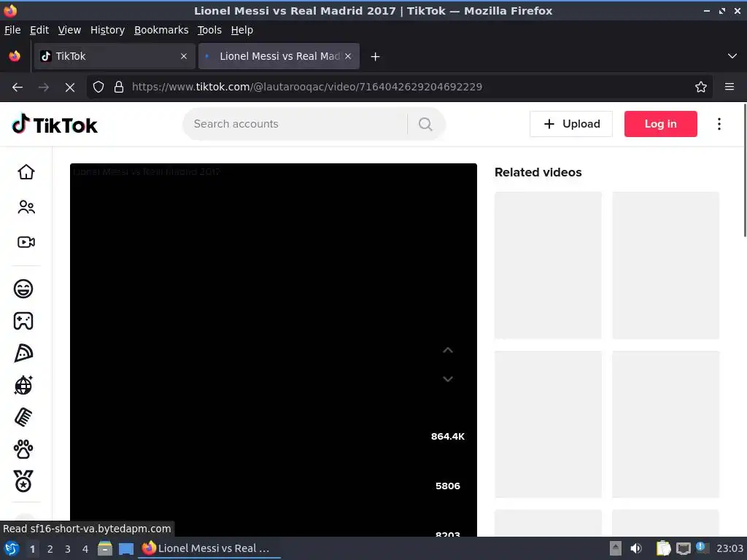Open the Edit menu

[x=39, y=30]
